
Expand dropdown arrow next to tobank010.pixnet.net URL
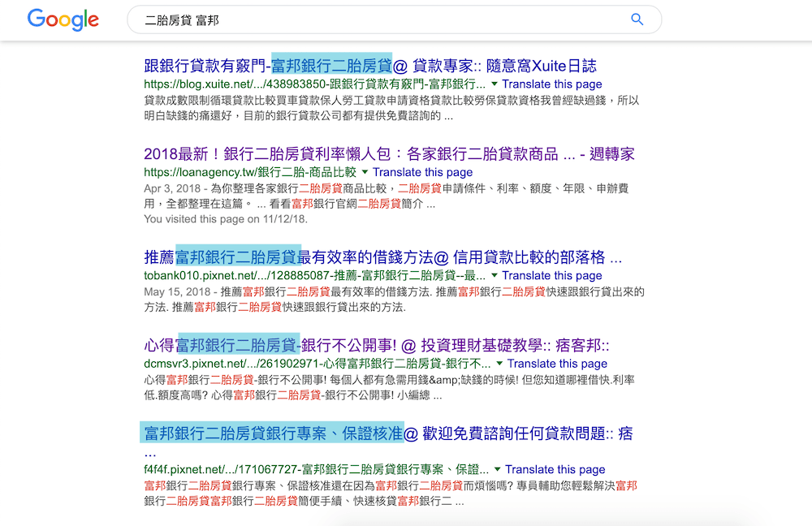[x=495, y=275]
